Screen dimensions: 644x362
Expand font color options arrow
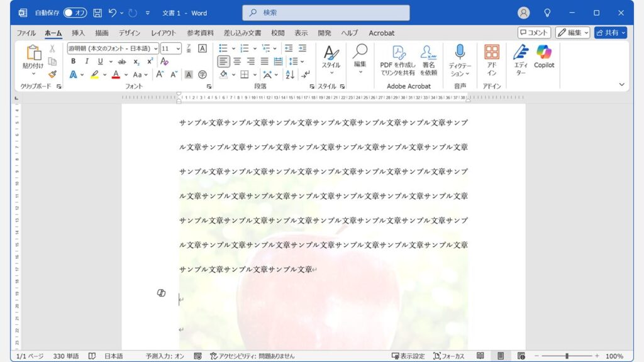pyautogui.click(x=126, y=75)
